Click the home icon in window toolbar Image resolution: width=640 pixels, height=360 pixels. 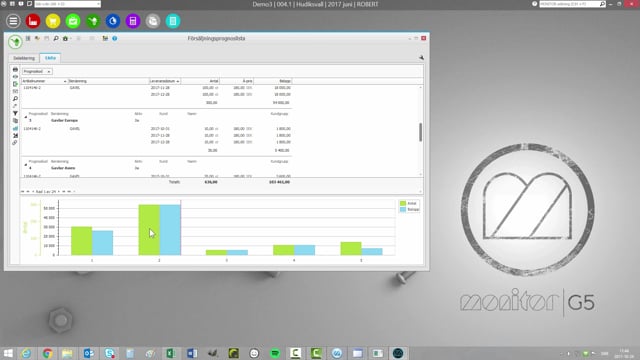coord(65,38)
